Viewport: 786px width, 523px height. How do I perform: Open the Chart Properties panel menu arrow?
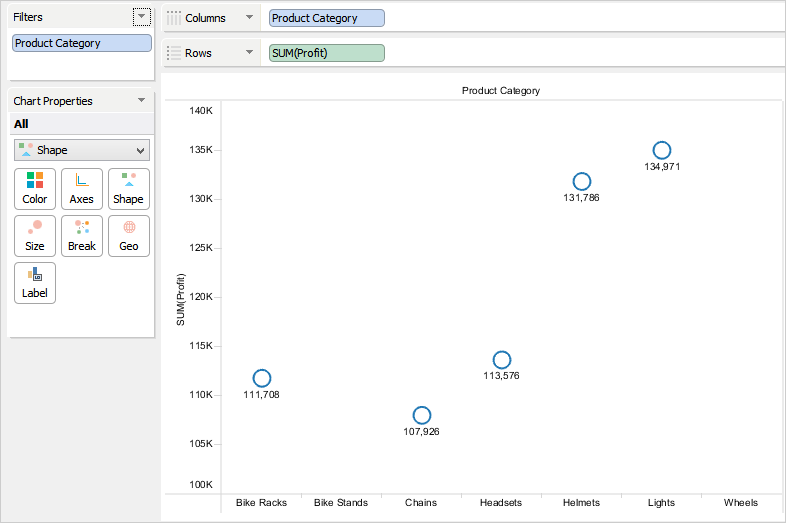(141, 101)
